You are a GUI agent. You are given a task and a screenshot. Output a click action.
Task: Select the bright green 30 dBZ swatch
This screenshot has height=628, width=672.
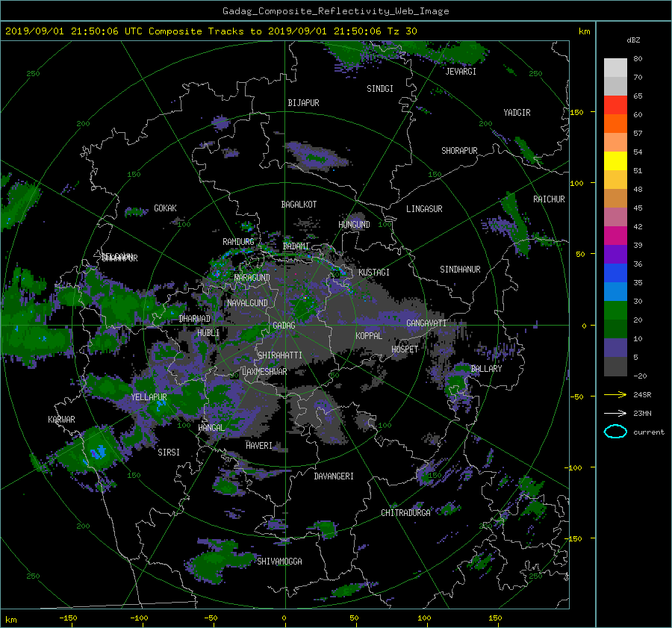coord(615,310)
